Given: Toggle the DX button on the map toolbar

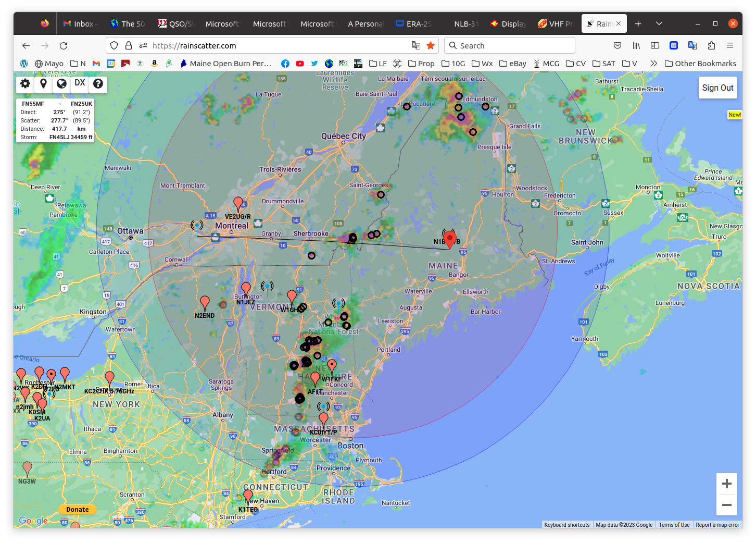Looking at the screenshot, I should tap(80, 83).
